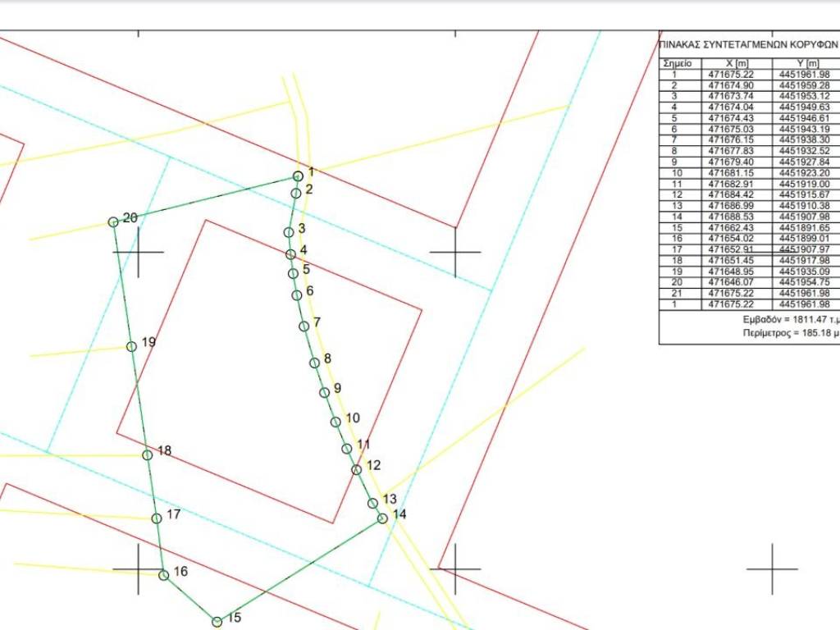Click the vertex 15 circle marker

[x=217, y=622]
